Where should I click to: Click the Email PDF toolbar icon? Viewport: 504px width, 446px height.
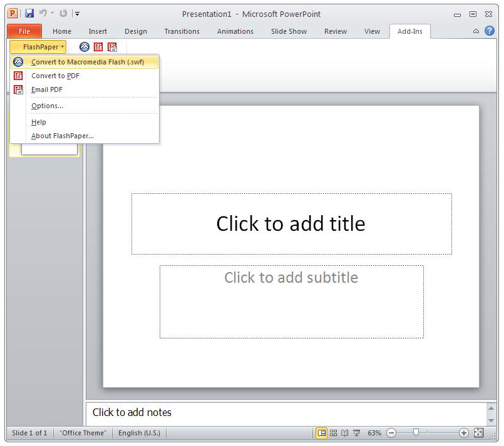[x=112, y=47]
